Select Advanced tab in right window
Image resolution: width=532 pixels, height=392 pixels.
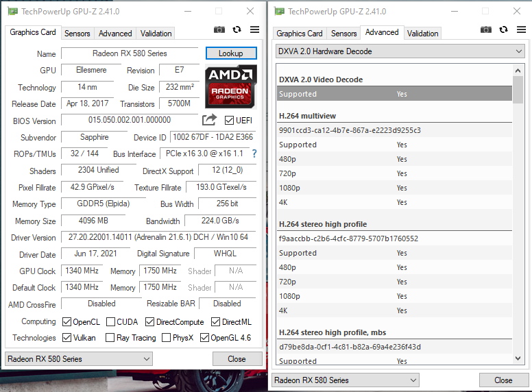tap(382, 33)
